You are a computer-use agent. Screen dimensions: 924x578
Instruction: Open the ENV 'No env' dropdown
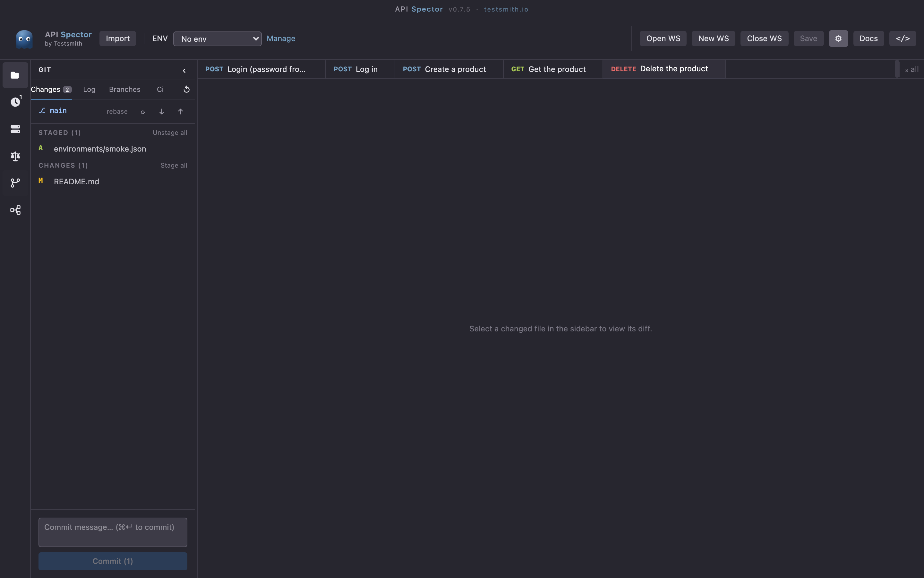tap(217, 39)
